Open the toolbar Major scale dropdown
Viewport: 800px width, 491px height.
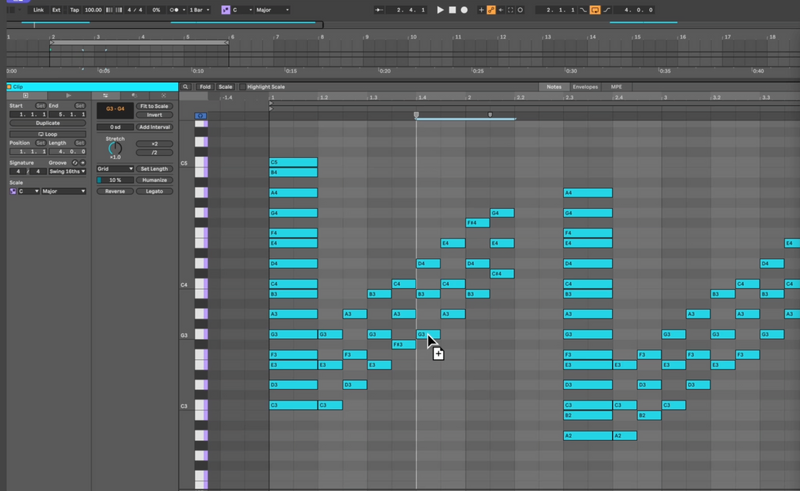pyautogui.click(x=272, y=10)
